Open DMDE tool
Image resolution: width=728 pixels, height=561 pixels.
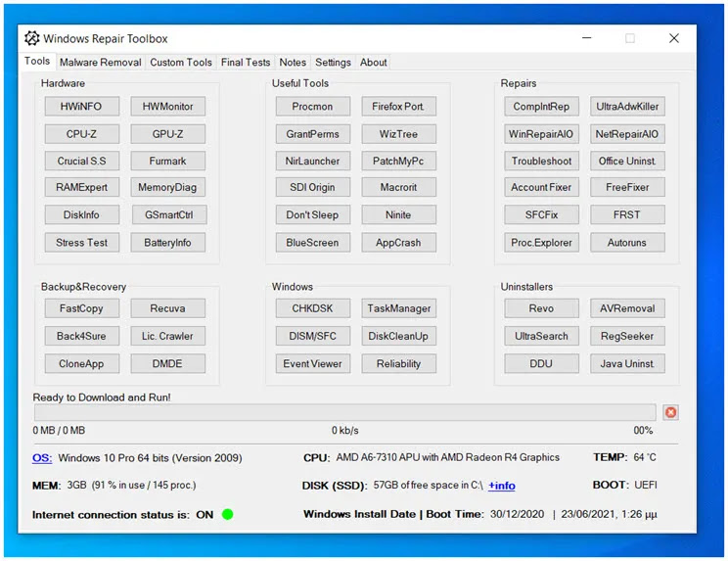[x=167, y=363]
